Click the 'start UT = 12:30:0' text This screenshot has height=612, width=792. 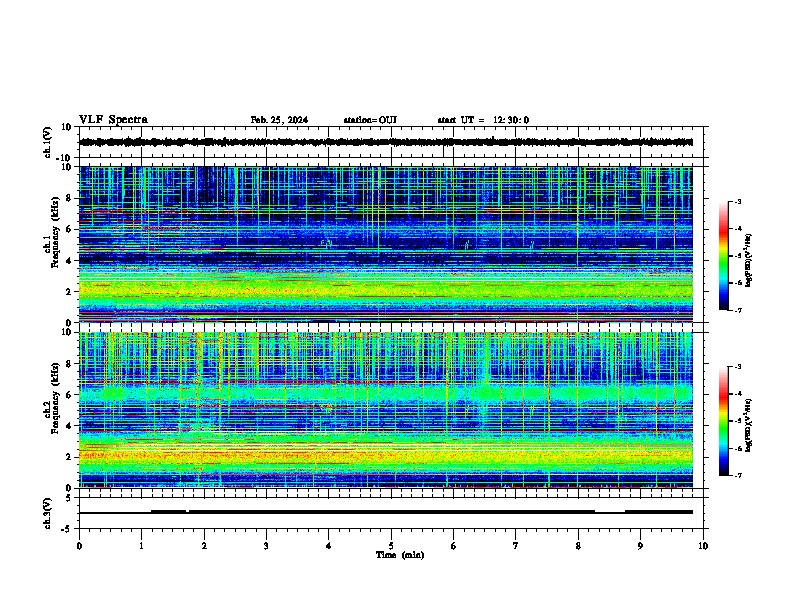483,120
